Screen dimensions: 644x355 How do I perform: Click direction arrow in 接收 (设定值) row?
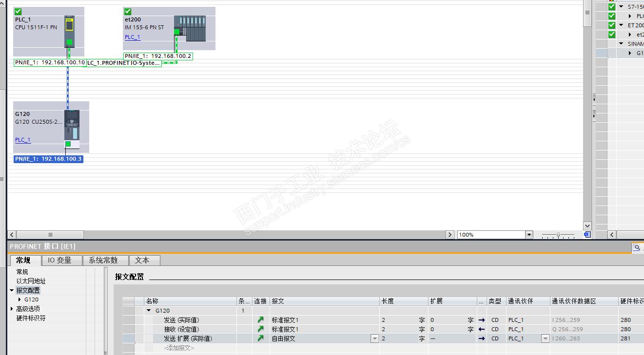point(482,329)
